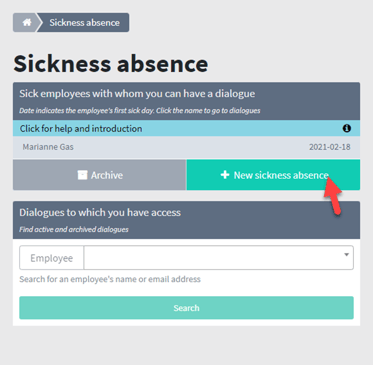Image resolution: width=373 pixels, height=365 pixels.
Task: Click the green Search button
Action: pyautogui.click(x=186, y=308)
